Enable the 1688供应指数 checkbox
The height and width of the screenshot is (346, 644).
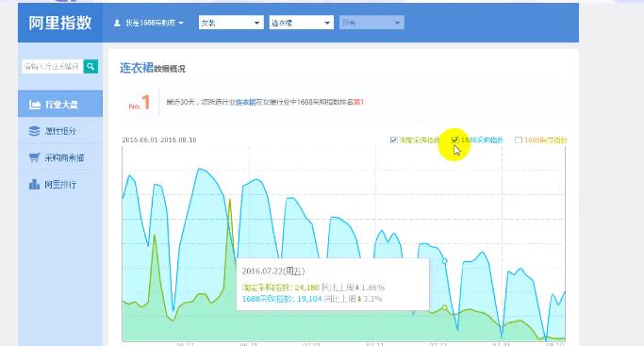tap(519, 140)
